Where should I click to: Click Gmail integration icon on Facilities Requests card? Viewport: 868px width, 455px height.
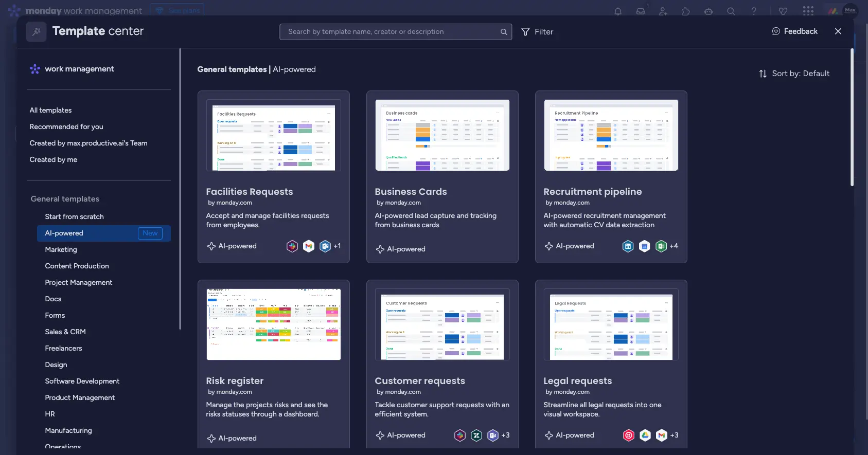tap(309, 246)
